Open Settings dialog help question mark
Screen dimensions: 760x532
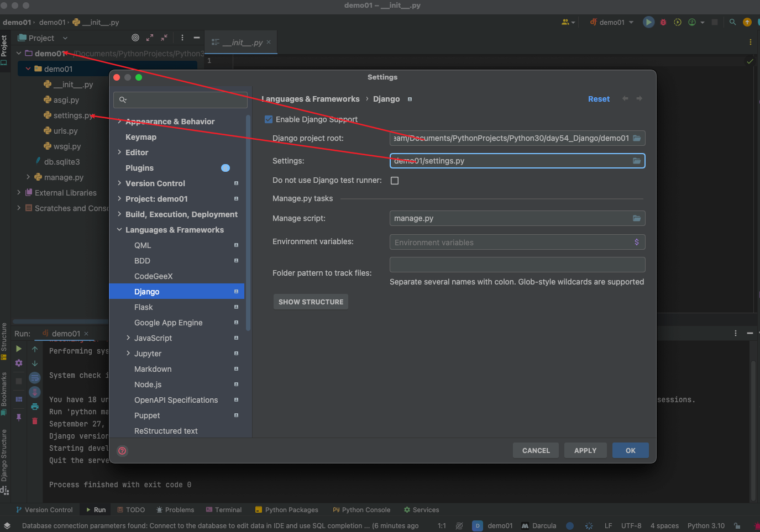(x=122, y=451)
